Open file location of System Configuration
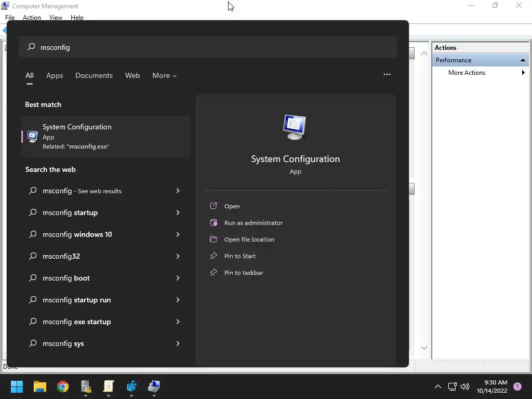532x399 pixels. [249, 240]
